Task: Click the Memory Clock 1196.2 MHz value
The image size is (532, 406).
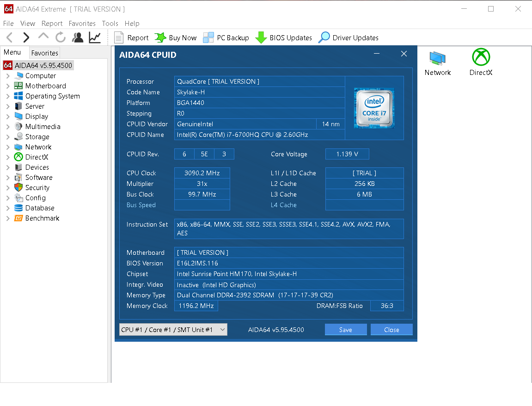Action: tap(196, 306)
